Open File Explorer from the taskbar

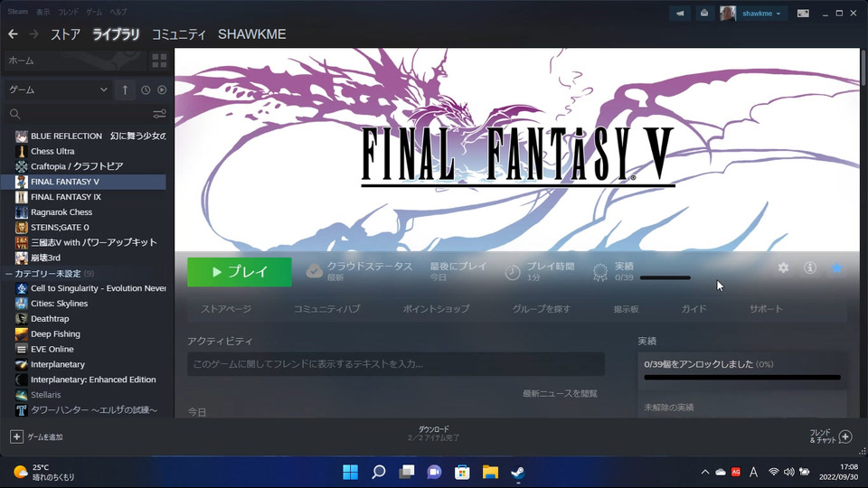point(490,472)
